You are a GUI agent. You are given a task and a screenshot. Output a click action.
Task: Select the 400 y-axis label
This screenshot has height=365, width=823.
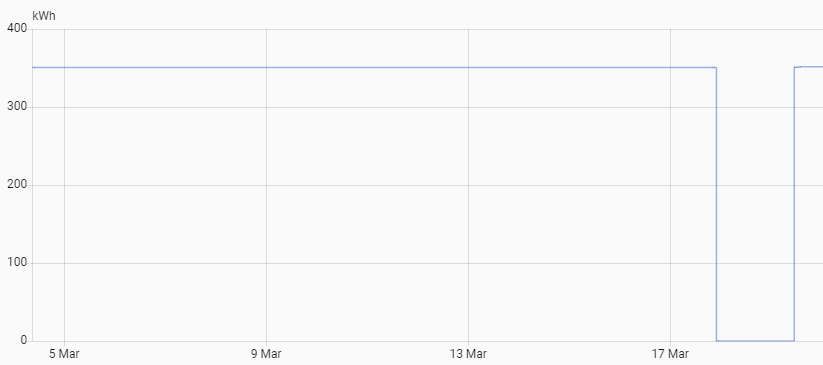click(x=17, y=29)
